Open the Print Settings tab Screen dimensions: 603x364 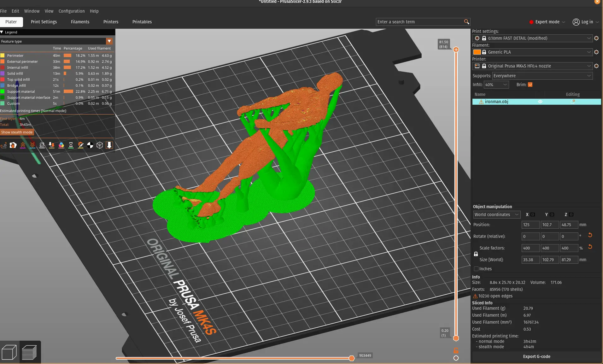coord(44,22)
